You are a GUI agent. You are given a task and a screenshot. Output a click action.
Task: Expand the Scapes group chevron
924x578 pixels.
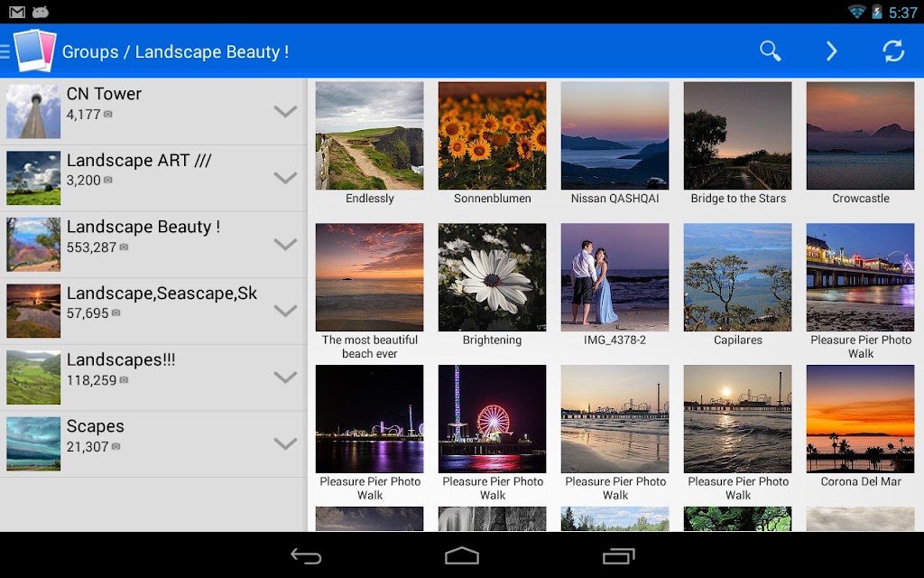click(x=285, y=443)
